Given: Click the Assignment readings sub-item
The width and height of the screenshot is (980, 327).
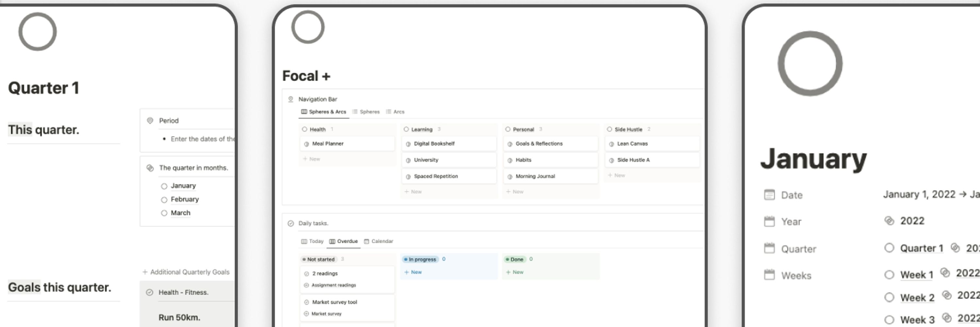Looking at the screenshot, I should coord(330,285).
